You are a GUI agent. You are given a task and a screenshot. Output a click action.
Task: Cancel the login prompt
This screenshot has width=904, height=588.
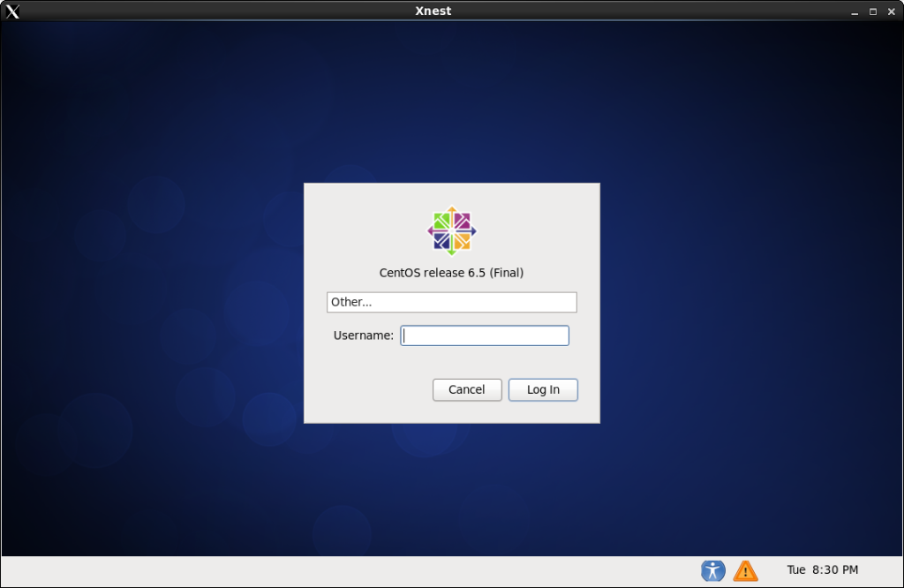pyautogui.click(x=467, y=389)
